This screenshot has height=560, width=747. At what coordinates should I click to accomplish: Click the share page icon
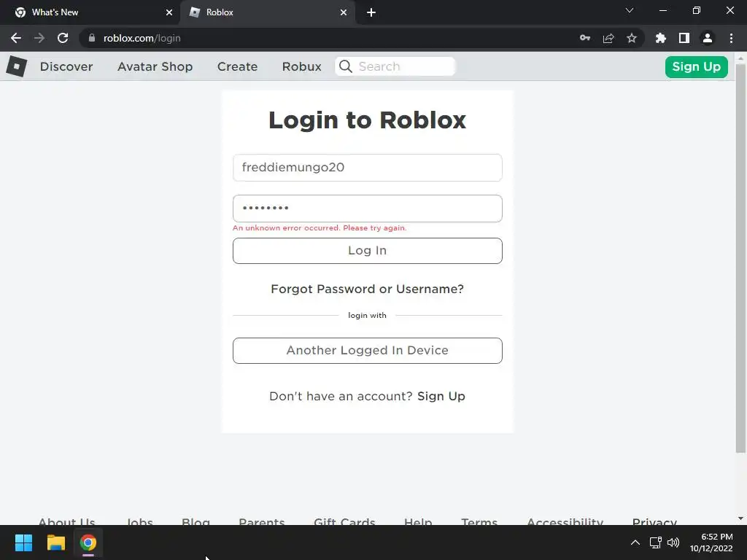608,38
